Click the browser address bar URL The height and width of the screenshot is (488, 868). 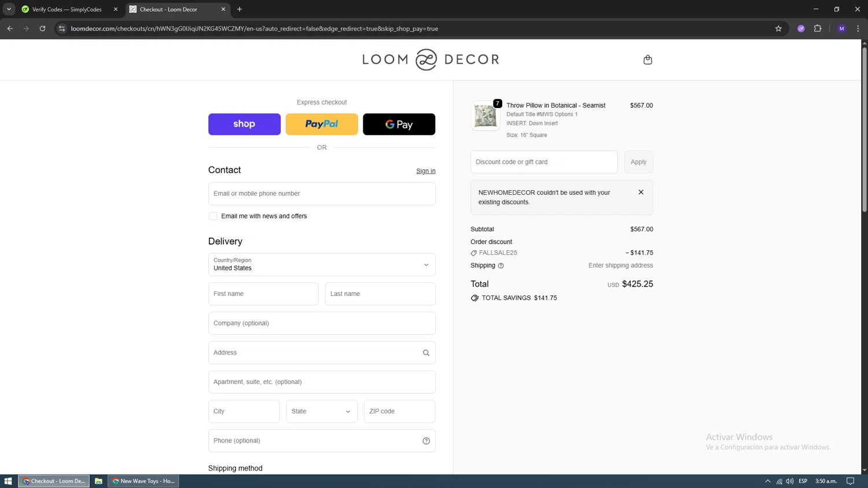pos(255,28)
